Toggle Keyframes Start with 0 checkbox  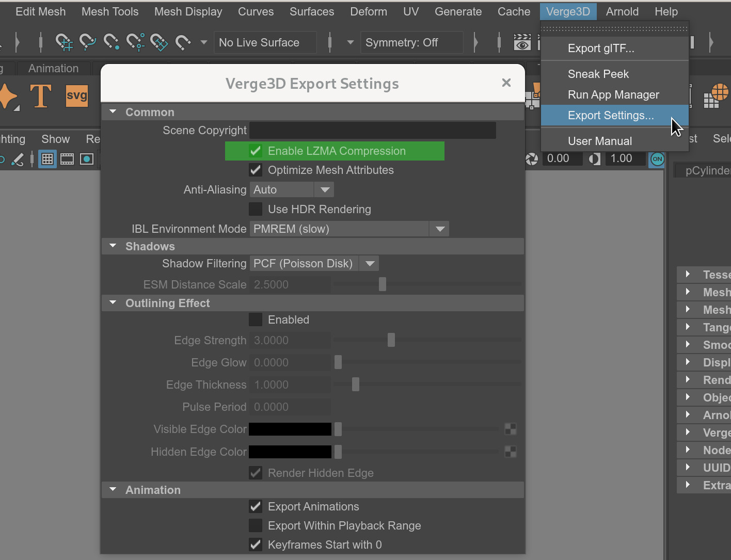tap(256, 545)
